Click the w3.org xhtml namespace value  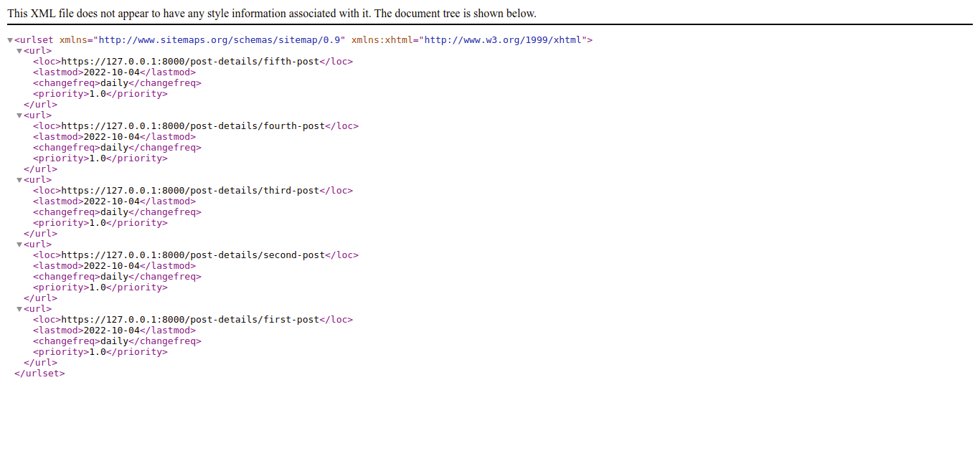pos(503,40)
